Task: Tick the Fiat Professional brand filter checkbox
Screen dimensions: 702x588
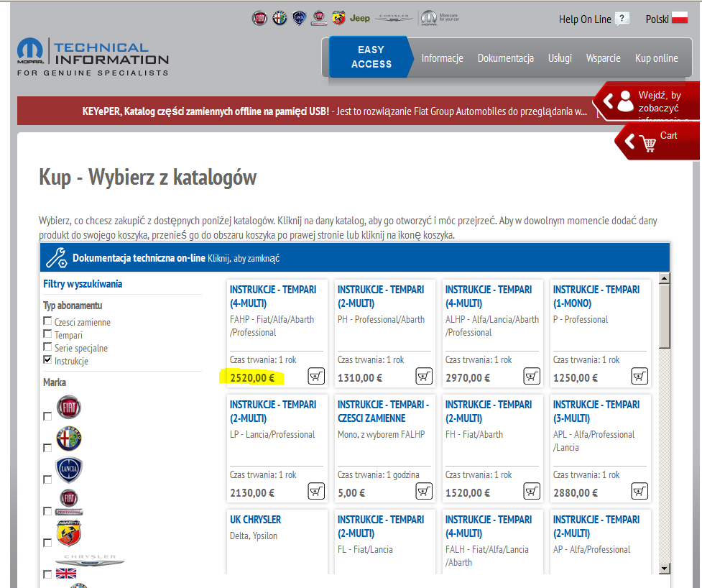Action: point(47,511)
